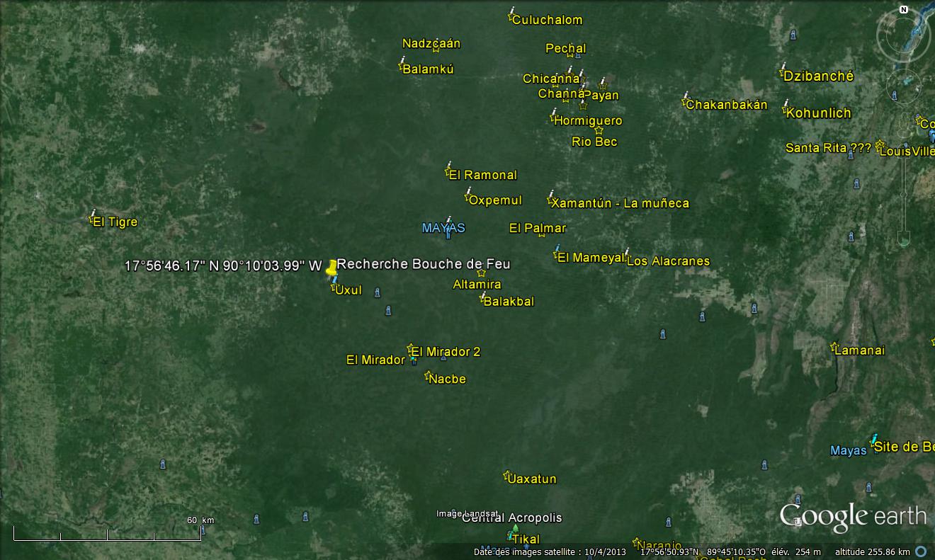Click the star icon for Nacbe
The width and height of the screenshot is (935, 560).
pos(428,375)
